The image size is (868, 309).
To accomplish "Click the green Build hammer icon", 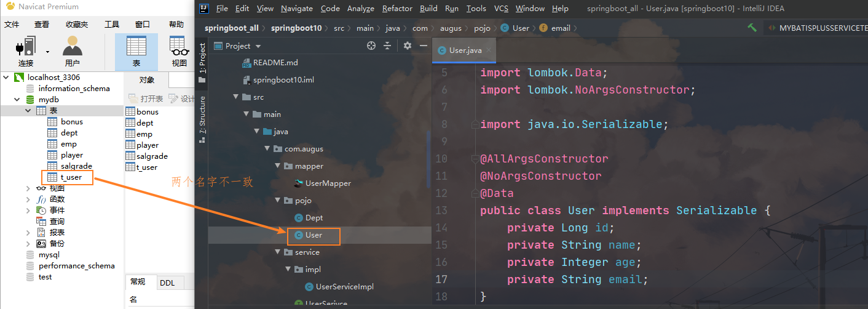I will pyautogui.click(x=752, y=28).
